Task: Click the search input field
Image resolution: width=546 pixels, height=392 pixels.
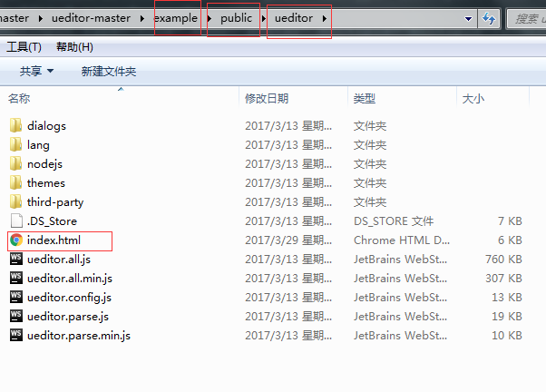Action: pyautogui.click(x=526, y=18)
